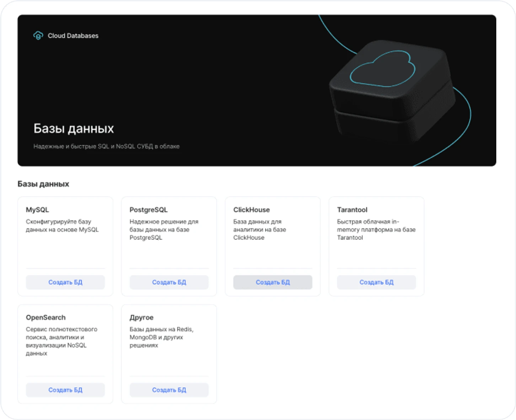The image size is (516, 420).
Task: Click the Базы данных section heading
Action: (43, 184)
